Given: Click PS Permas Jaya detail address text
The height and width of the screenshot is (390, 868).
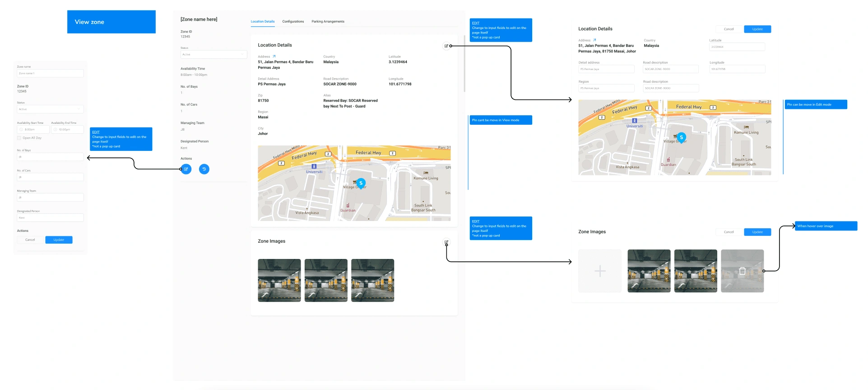Looking at the screenshot, I should pyautogui.click(x=272, y=84).
